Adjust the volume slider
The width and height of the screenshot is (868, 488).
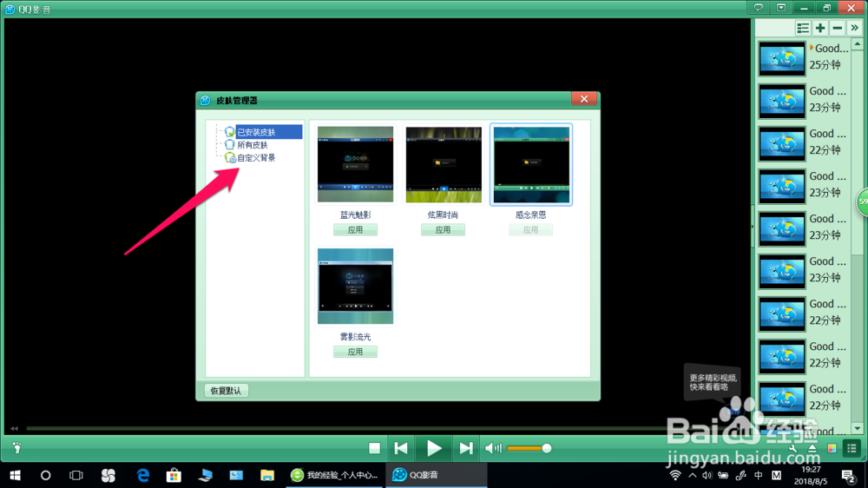coord(529,448)
